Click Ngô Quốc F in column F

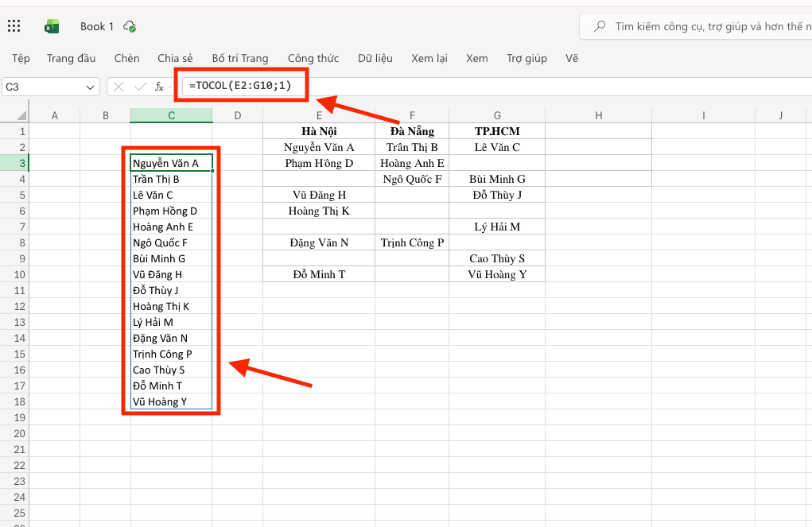[412, 179]
